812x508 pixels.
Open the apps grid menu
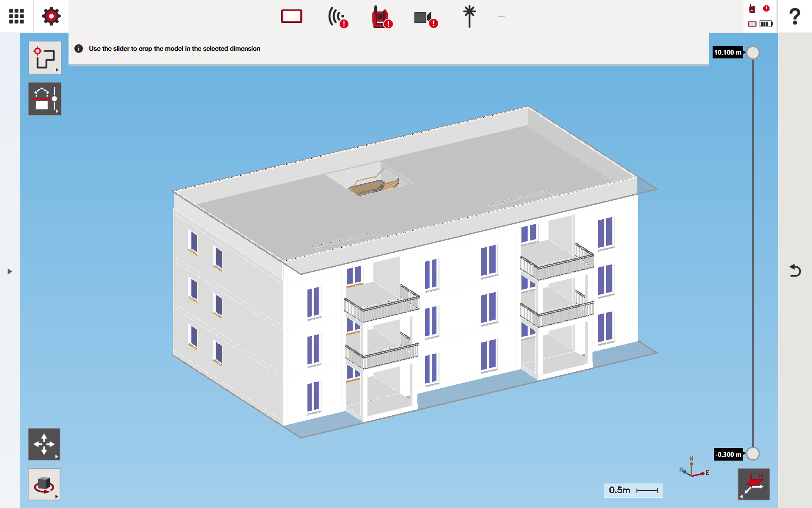(x=16, y=16)
